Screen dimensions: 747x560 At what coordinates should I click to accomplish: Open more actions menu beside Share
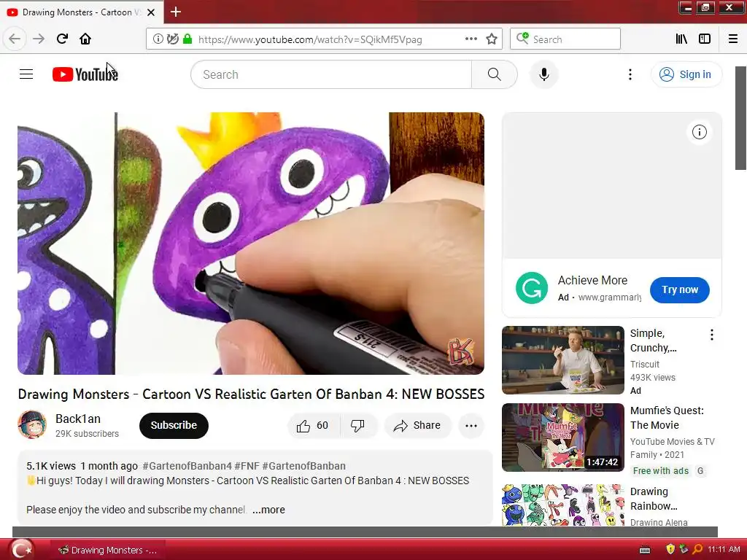pyautogui.click(x=471, y=426)
